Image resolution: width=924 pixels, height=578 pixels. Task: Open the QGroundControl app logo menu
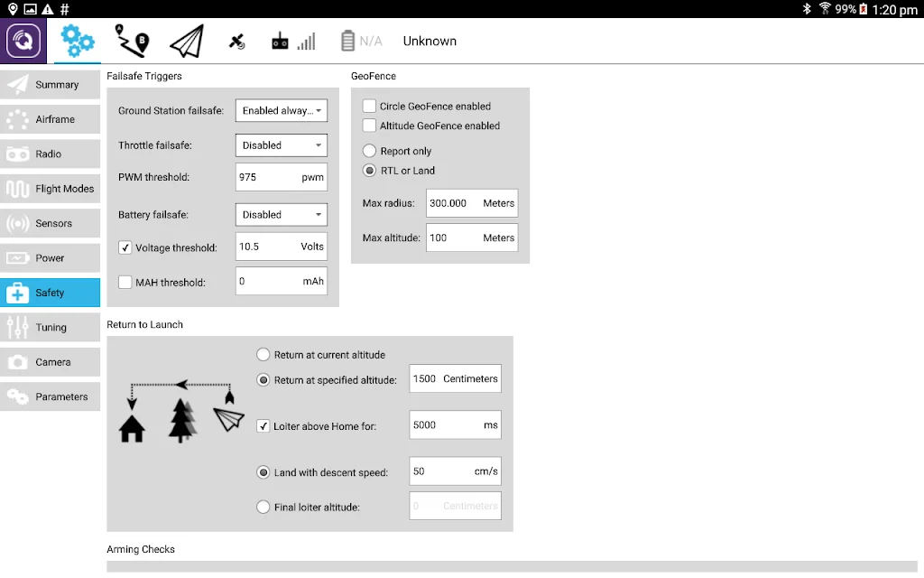23,41
